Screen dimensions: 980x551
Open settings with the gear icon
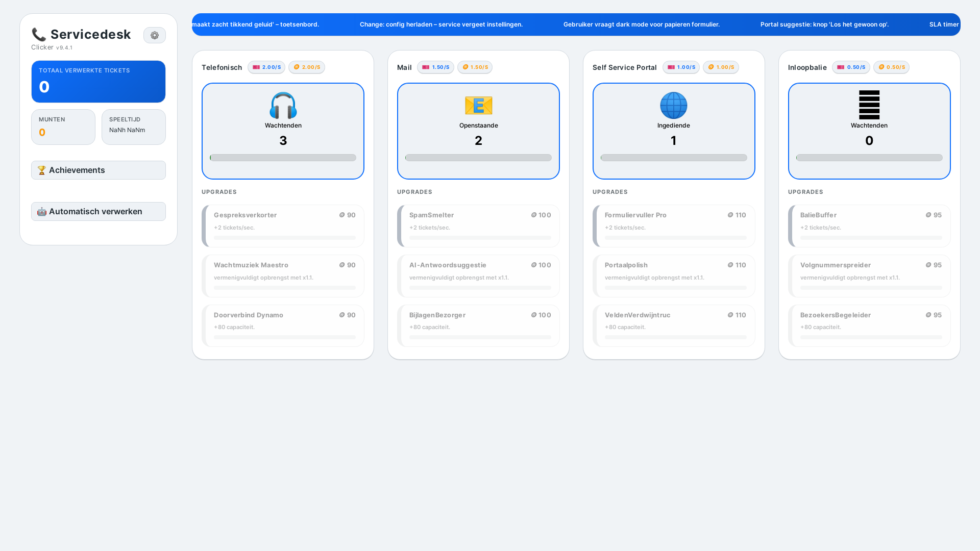155,35
